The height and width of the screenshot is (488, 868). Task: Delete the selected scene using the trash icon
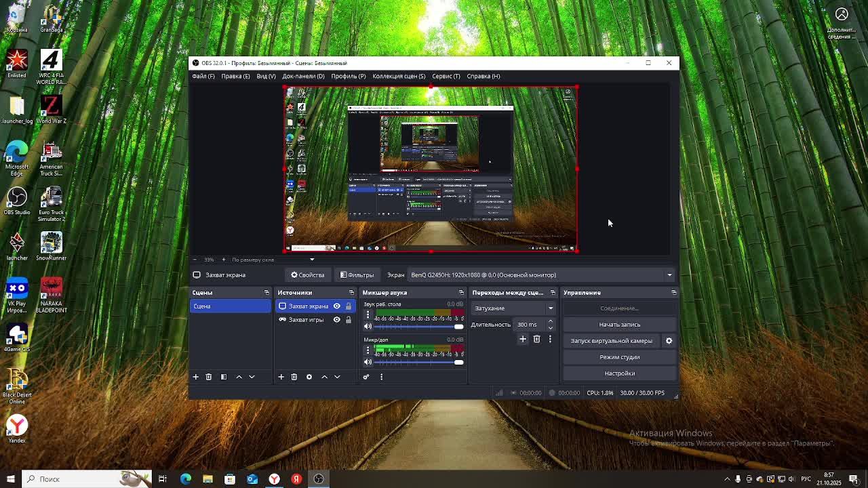click(x=209, y=377)
